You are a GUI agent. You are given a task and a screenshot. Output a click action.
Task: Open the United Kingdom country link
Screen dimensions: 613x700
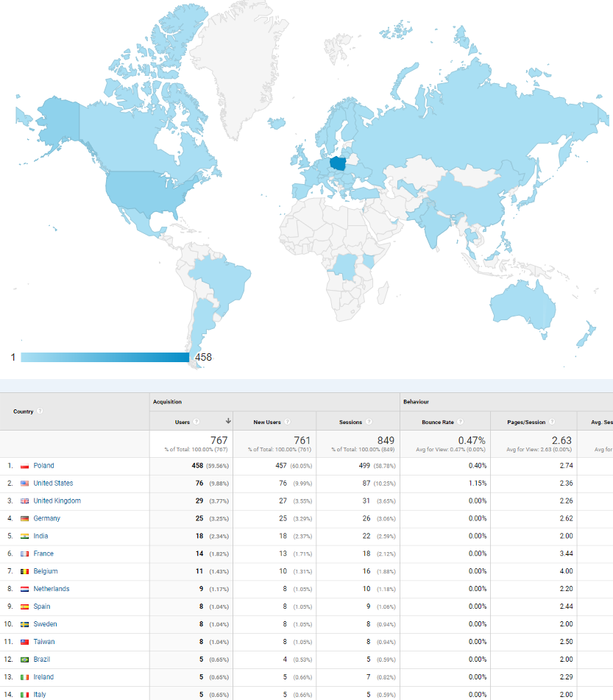click(57, 501)
